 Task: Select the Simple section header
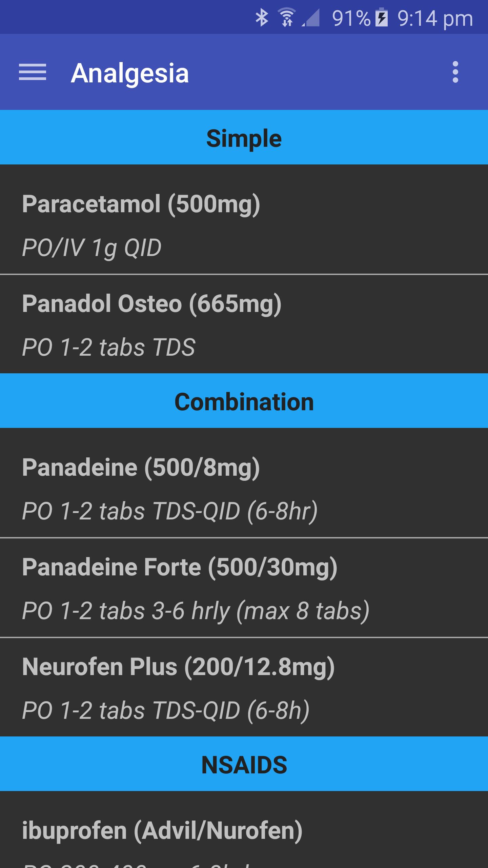[244, 138]
